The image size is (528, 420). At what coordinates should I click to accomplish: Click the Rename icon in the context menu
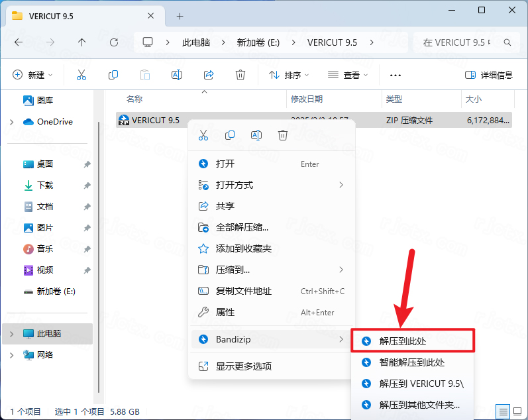click(256, 135)
